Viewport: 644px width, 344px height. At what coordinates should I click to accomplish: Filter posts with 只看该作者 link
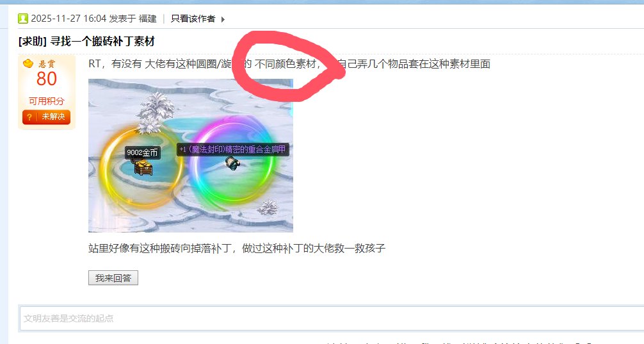point(193,19)
